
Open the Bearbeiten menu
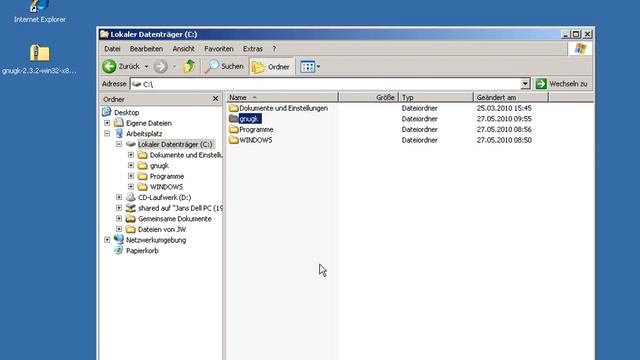coord(146,49)
